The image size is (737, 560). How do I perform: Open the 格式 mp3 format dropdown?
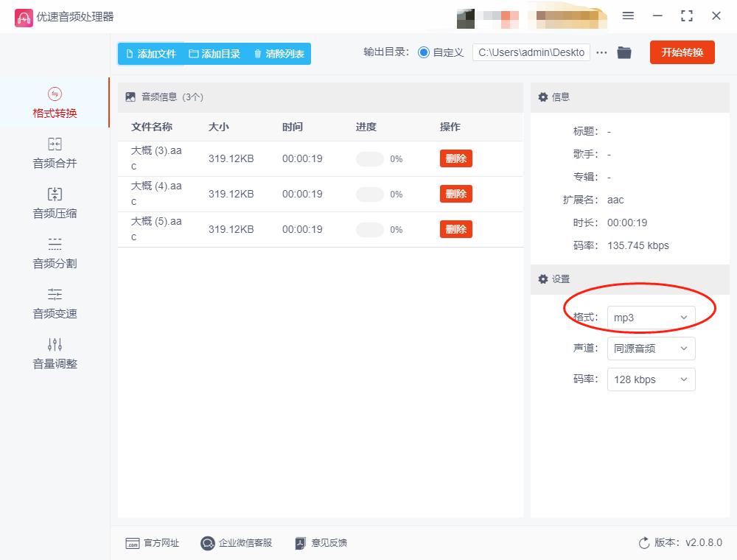(651, 317)
